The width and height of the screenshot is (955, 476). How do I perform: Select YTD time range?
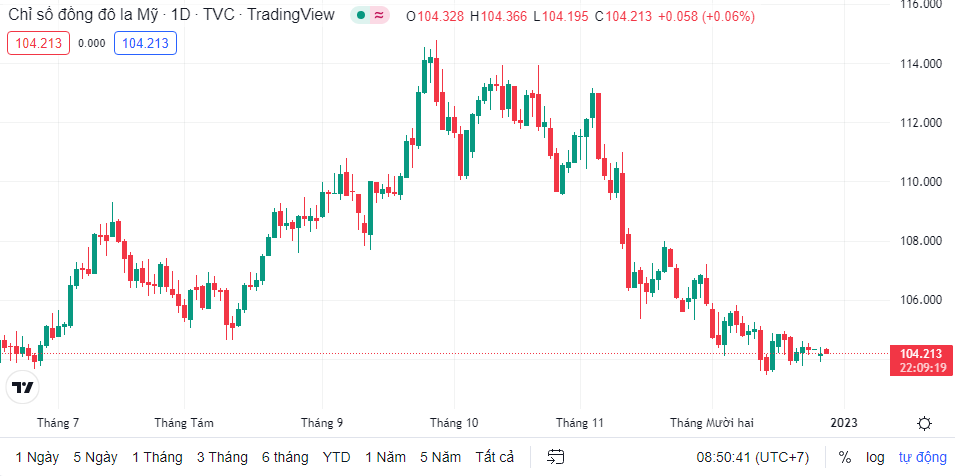point(337,457)
